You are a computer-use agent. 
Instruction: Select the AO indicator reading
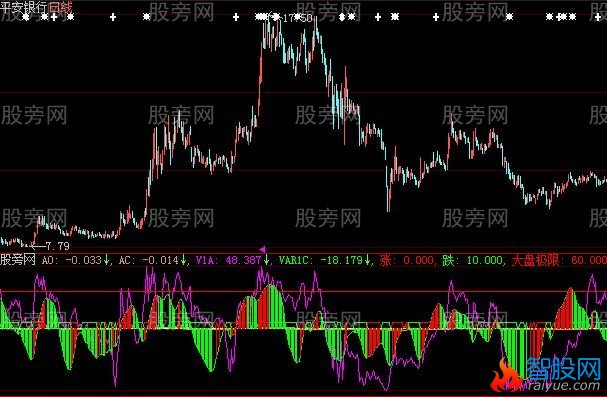(72, 260)
